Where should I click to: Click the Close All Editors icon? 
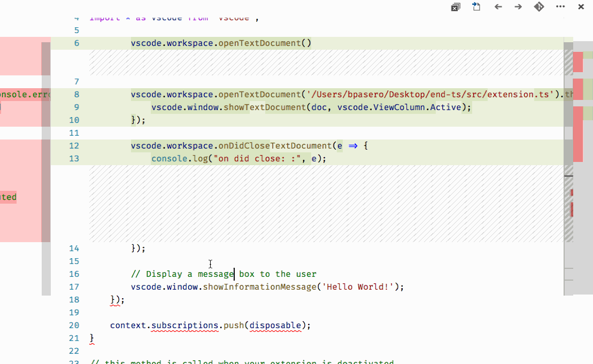click(456, 7)
